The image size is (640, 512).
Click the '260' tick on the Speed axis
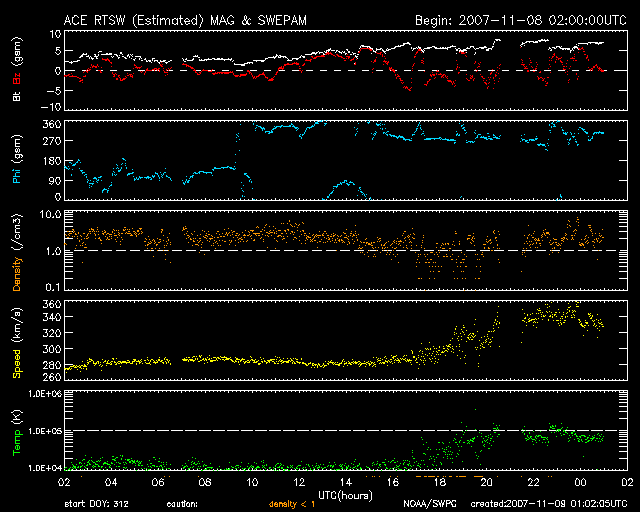tap(52, 377)
